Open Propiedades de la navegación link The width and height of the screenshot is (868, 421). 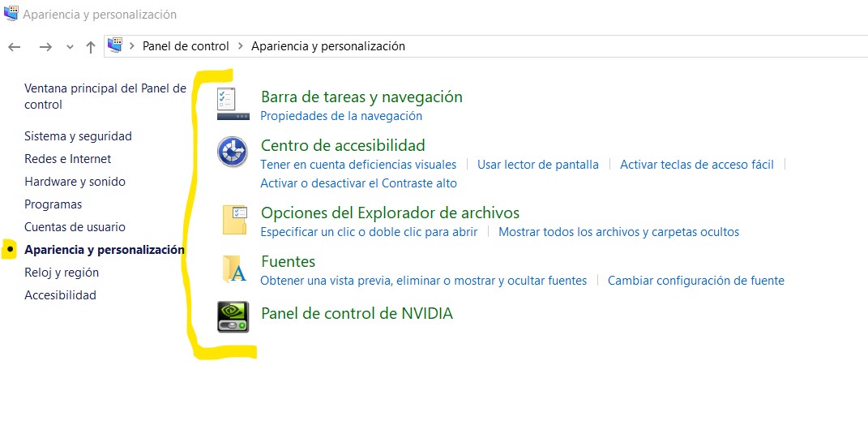coord(341,116)
